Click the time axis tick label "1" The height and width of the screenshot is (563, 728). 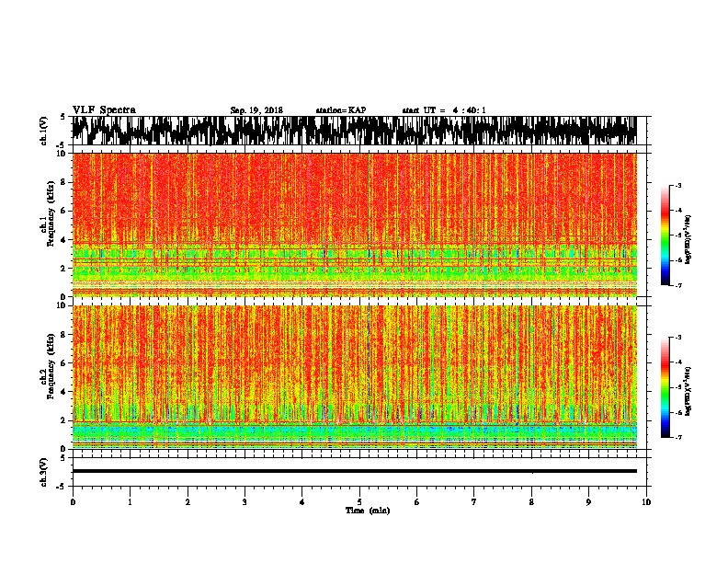(130, 502)
